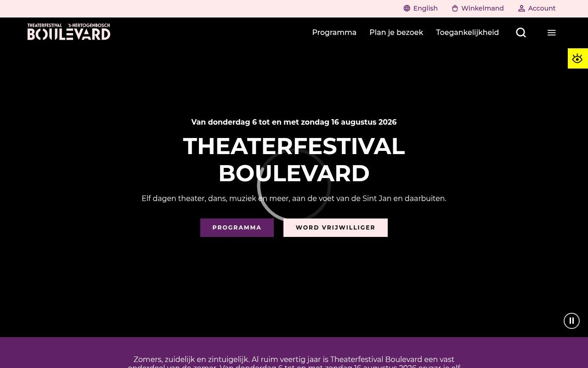
Task: Click the 'Elf dagen theater' tagline text
Action: click(x=294, y=198)
